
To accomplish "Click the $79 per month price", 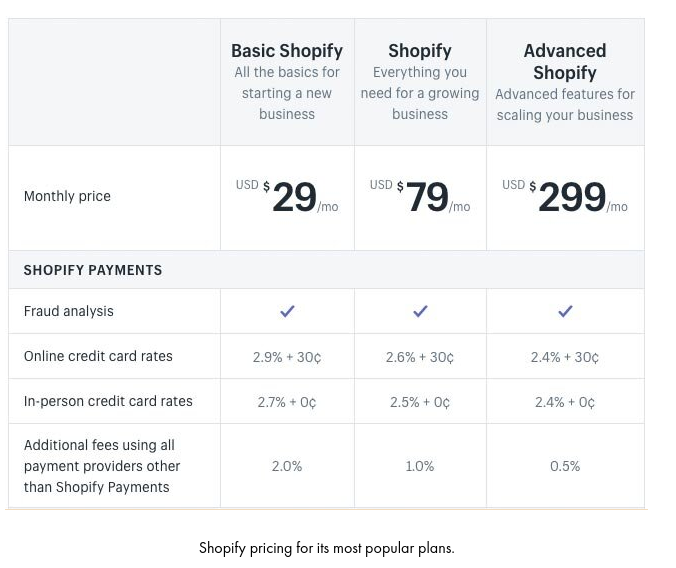I will point(427,197).
